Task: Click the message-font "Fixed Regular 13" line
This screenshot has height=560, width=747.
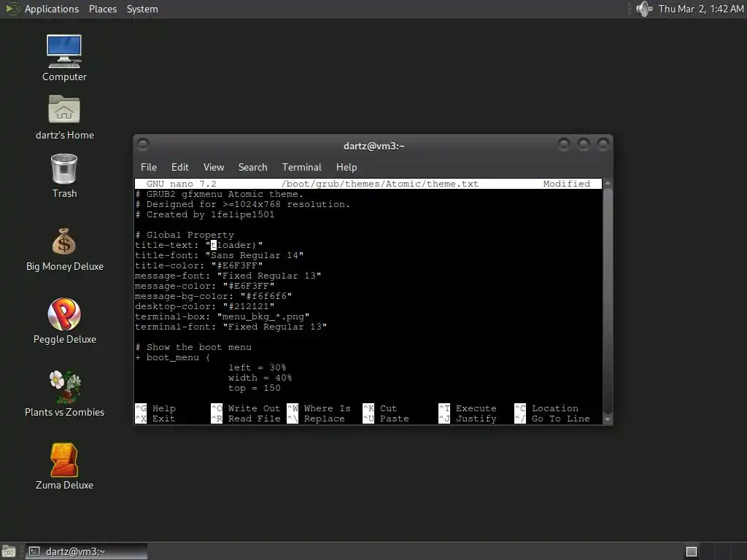Action: pyautogui.click(x=228, y=276)
